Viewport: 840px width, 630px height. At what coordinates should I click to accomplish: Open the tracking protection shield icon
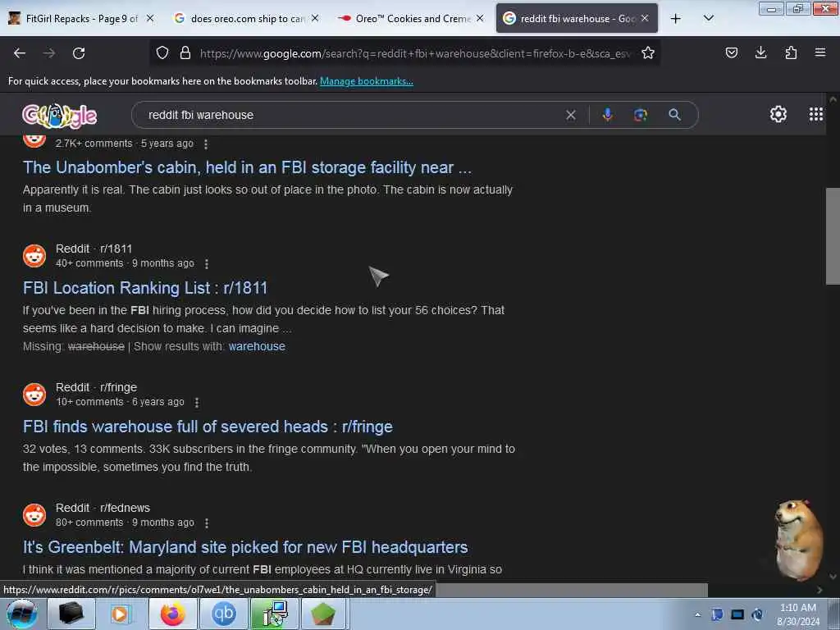click(162, 52)
